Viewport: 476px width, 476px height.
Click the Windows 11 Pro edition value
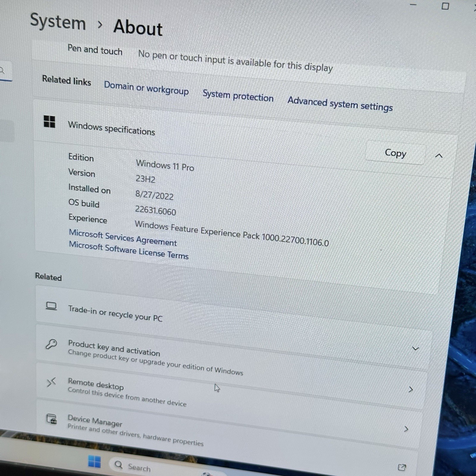tap(165, 165)
